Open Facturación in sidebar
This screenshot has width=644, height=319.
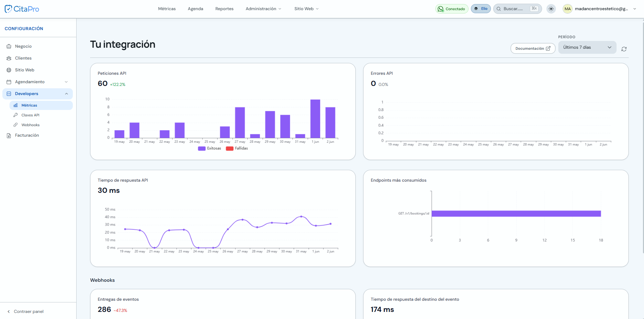[x=38, y=135]
